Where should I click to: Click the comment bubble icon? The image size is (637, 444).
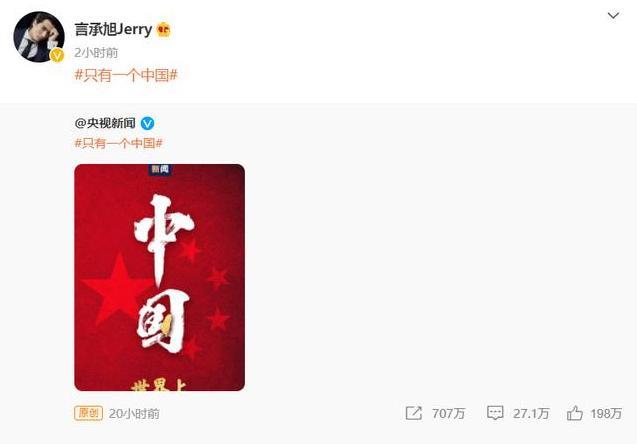(495, 413)
